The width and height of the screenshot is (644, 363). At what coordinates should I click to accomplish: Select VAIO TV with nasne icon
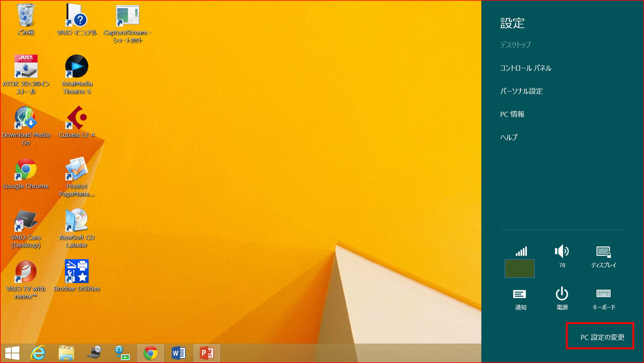pos(26,280)
